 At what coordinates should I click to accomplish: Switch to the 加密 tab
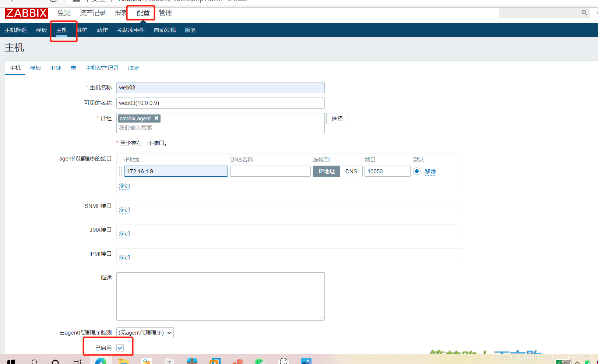[133, 68]
